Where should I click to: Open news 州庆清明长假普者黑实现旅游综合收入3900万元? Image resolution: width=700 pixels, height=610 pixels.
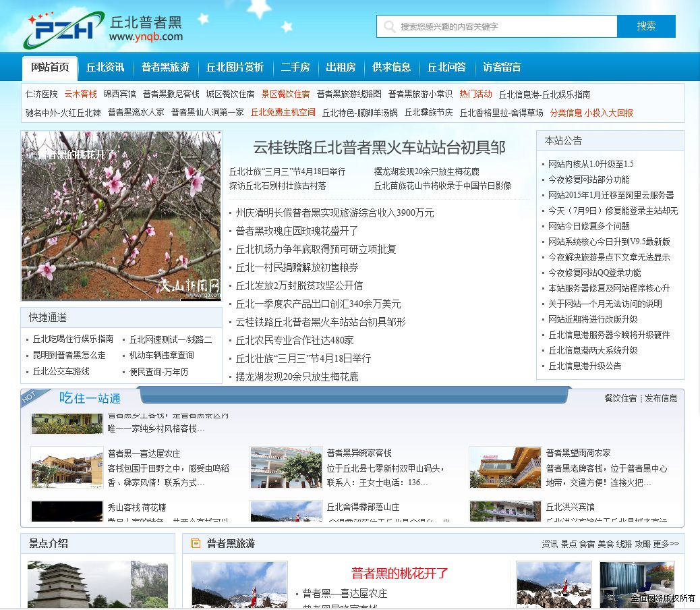tap(334, 213)
